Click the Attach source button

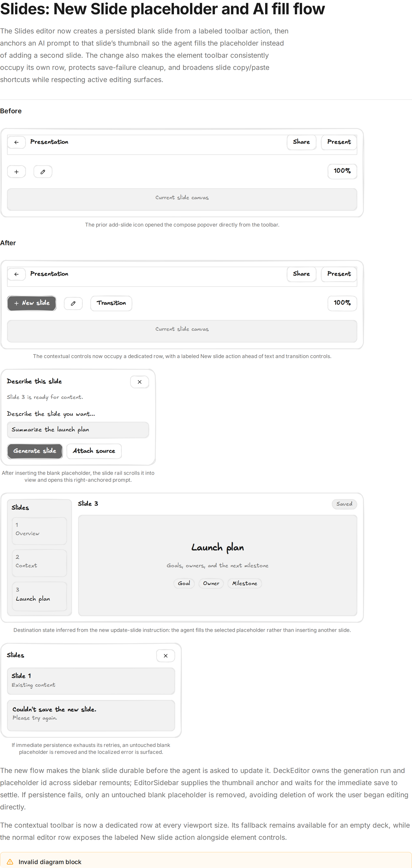(x=94, y=451)
